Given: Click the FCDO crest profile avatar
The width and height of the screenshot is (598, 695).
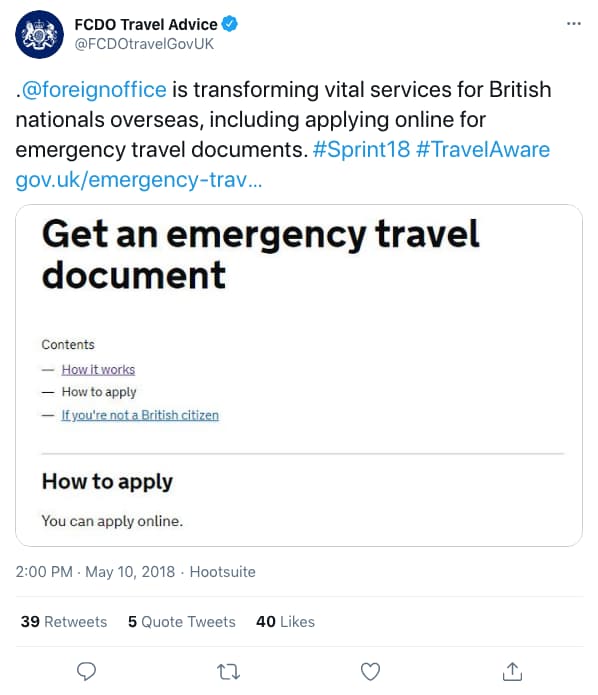Looking at the screenshot, I should (x=39, y=34).
